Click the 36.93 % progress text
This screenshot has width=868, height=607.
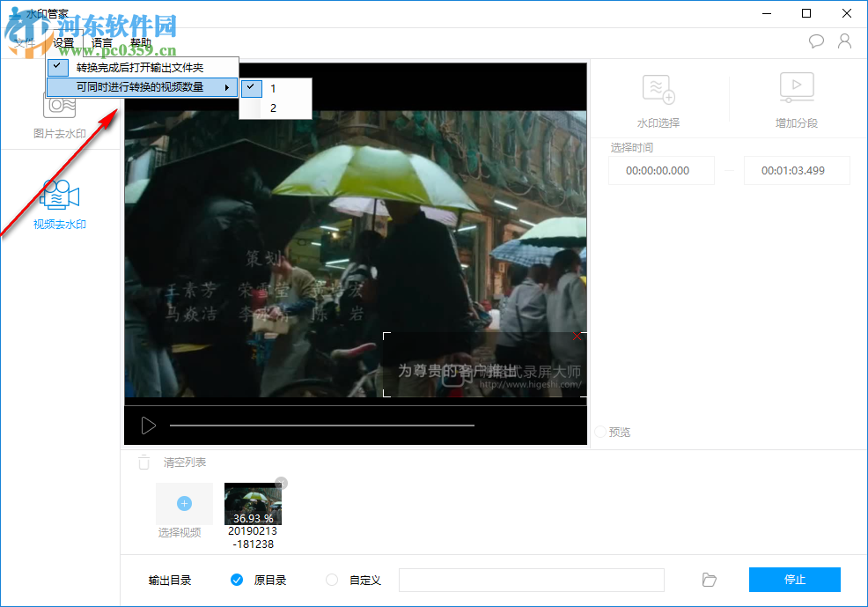pos(253,518)
